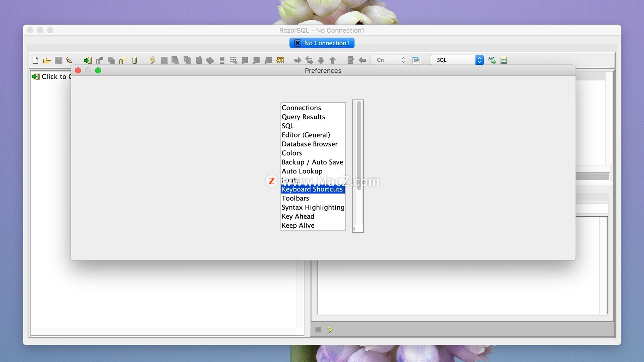The image size is (644, 362).
Task: Click the orange table-with-arrow toolbar icon
Action: 280,60
